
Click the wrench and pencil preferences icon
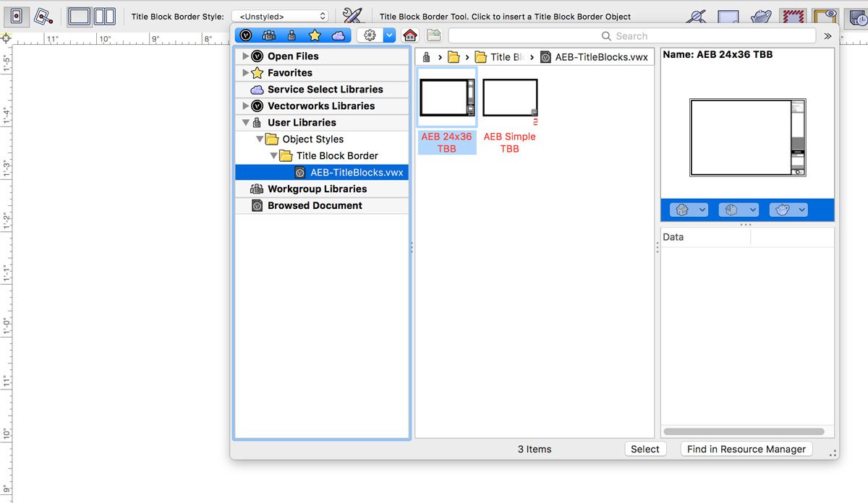coord(352,16)
